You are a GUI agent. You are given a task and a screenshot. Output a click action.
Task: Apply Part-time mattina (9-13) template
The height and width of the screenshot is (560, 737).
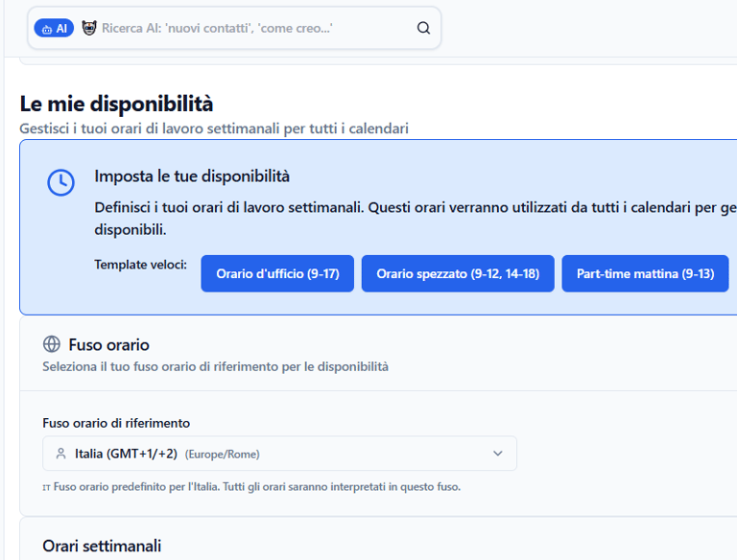click(x=645, y=273)
